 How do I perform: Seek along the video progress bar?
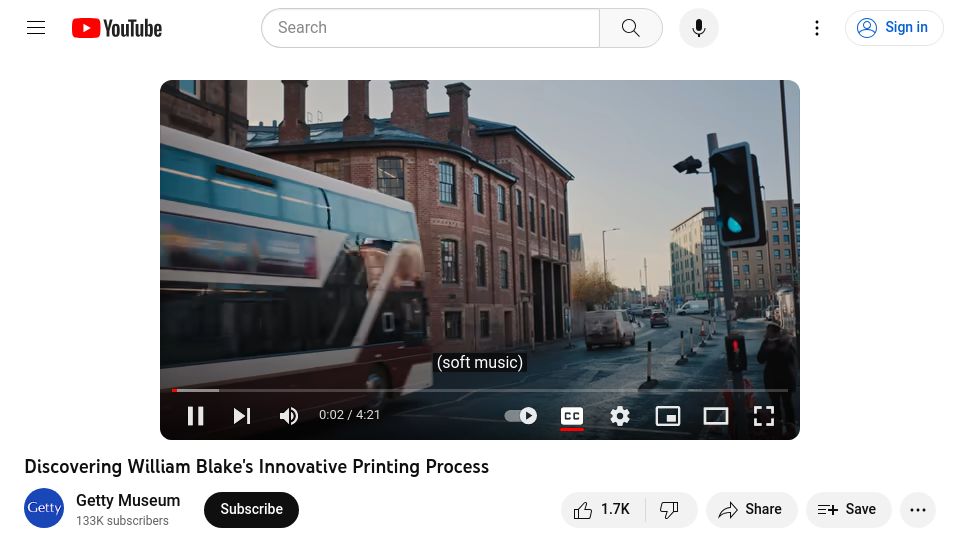(480, 390)
